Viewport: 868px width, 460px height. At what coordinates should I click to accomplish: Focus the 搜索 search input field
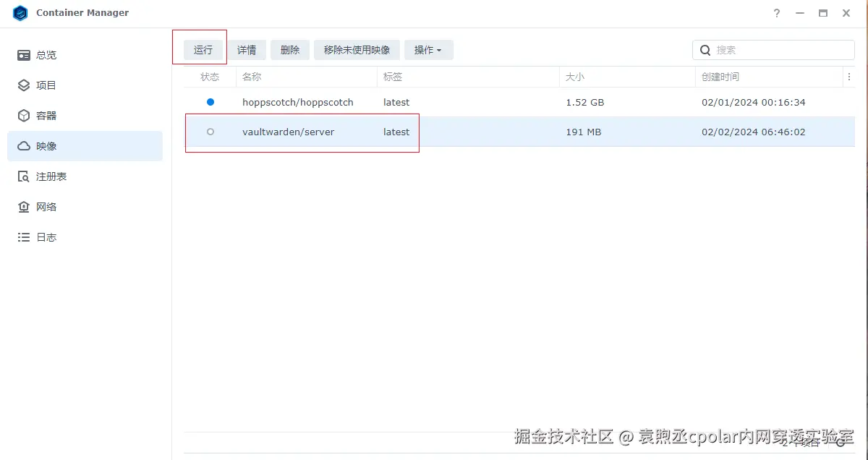(x=773, y=50)
